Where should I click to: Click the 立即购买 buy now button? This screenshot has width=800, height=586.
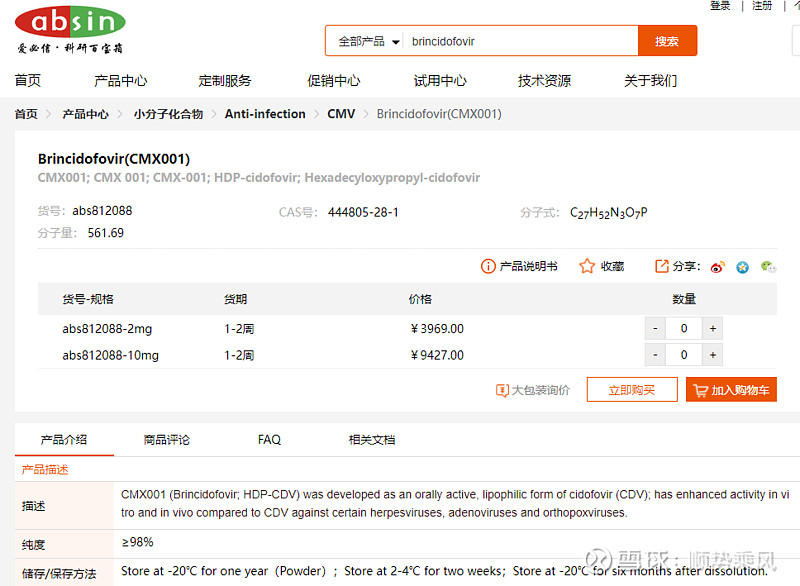point(631,390)
